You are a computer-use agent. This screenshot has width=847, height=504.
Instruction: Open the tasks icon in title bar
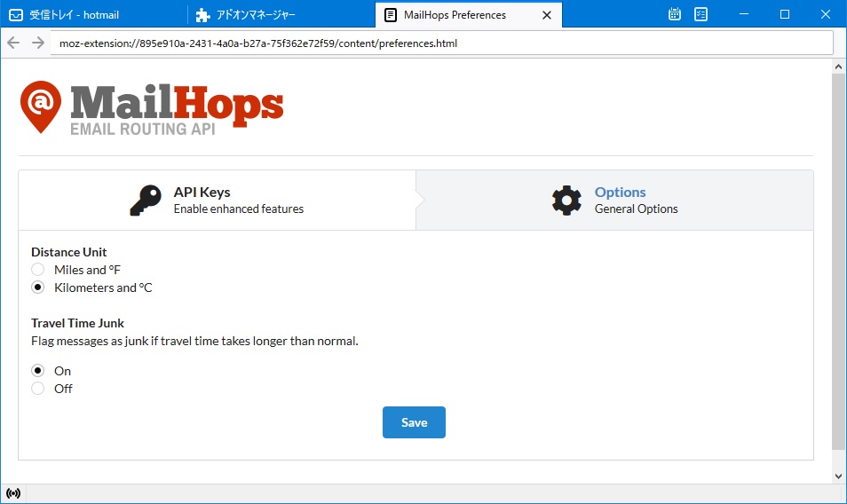pyautogui.click(x=701, y=14)
